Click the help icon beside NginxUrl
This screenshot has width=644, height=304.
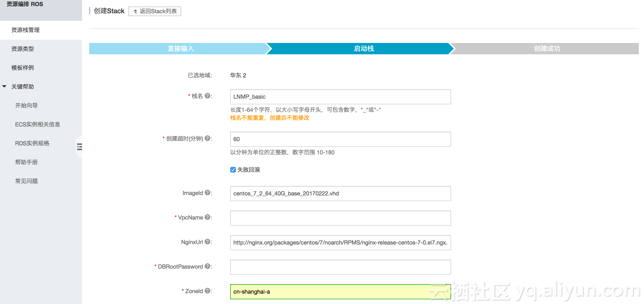(207, 242)
